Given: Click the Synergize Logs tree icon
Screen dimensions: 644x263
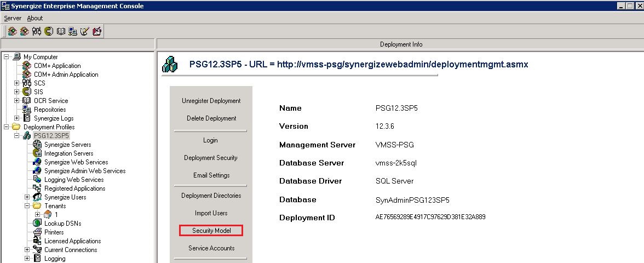Looking at the screenshot, I should coord(27,118).
